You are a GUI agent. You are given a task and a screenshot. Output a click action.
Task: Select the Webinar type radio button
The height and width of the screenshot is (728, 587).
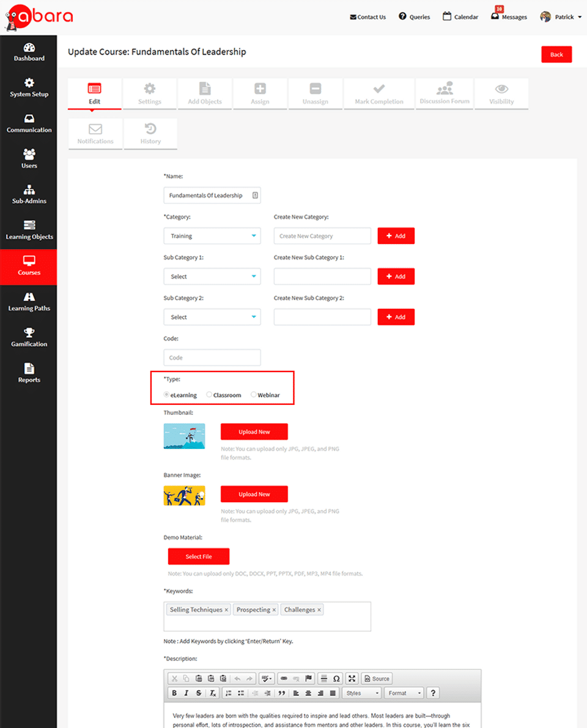253,395
